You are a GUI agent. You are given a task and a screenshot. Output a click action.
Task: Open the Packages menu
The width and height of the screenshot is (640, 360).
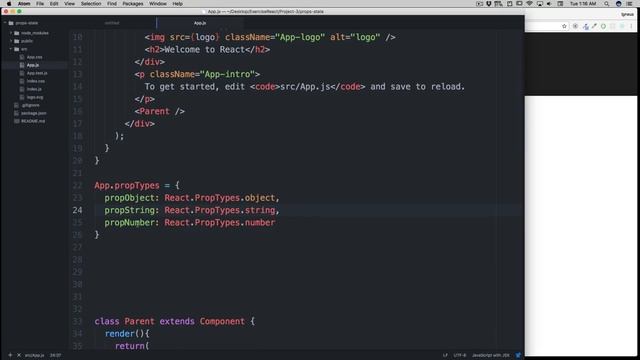pos(133,4)
